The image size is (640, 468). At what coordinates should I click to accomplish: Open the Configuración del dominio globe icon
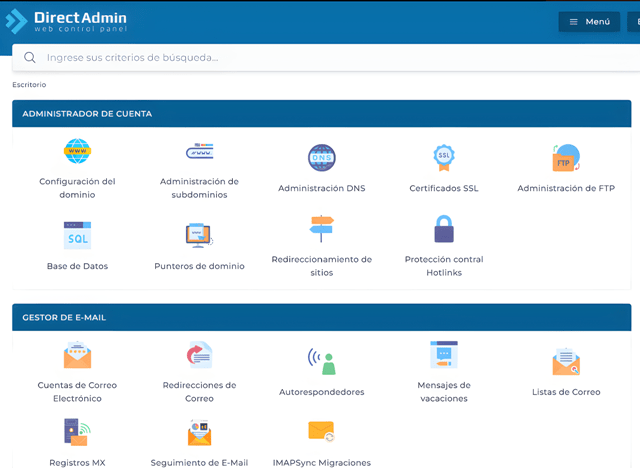pos(77,151)
